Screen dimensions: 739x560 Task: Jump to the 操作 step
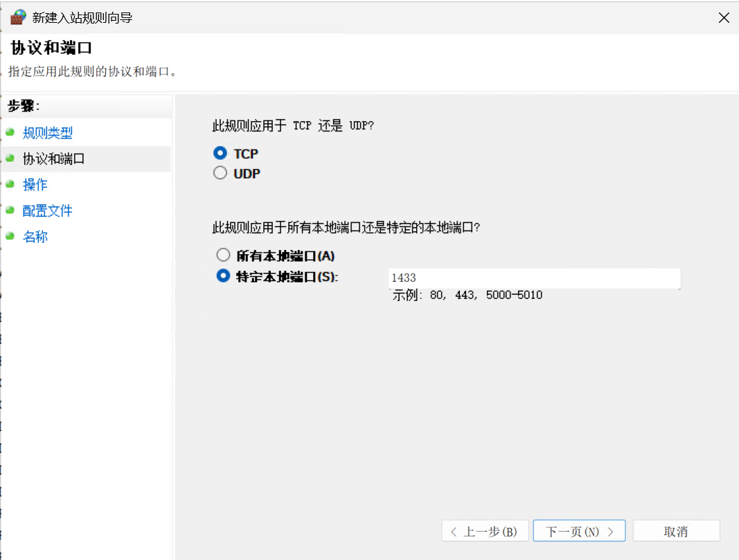click(x=35, y=185)
